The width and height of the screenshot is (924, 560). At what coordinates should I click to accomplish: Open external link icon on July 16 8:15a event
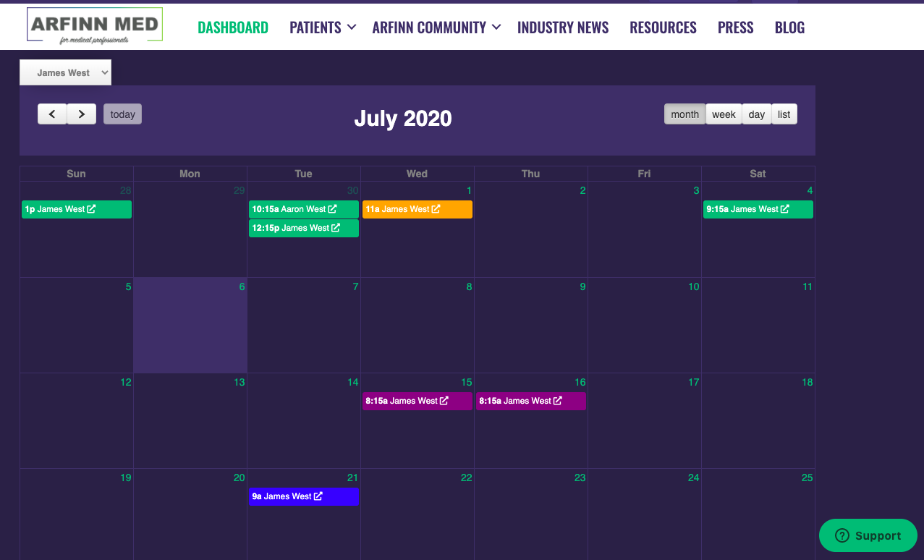click(x=558, y=401)
